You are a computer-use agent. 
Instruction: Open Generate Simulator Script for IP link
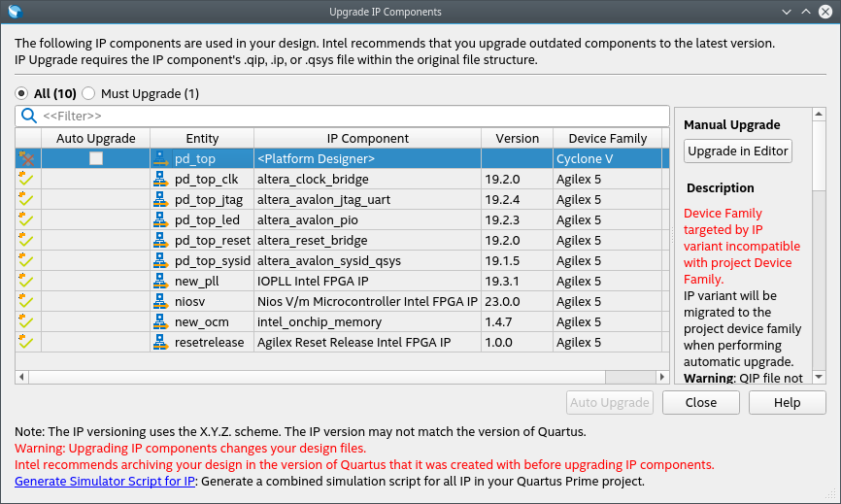106,481
